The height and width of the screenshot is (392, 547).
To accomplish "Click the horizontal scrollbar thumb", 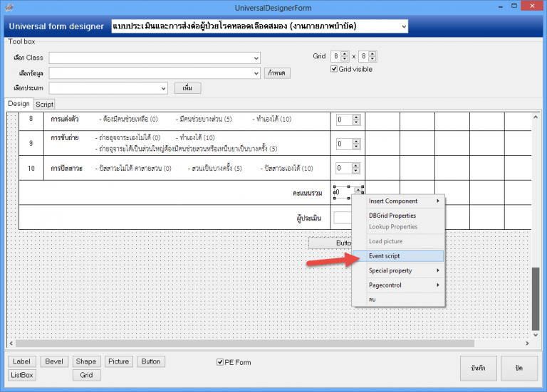I will 245,344.
